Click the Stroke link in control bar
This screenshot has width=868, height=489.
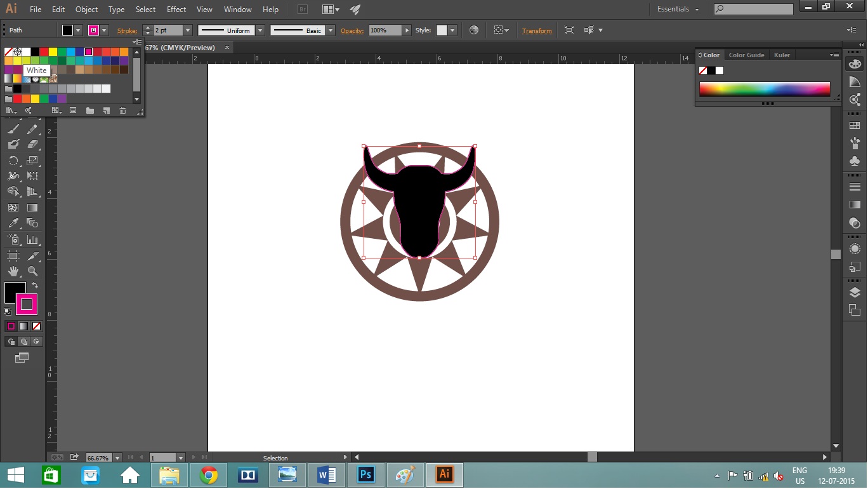pyautogui.click(x=128, y=30)
